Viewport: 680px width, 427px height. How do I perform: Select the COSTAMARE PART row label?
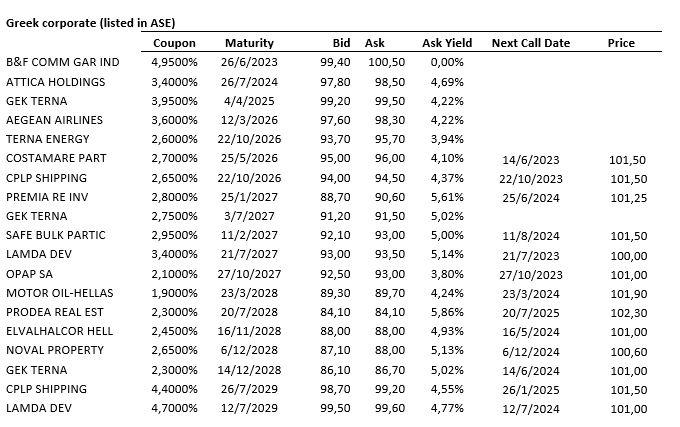(56, 158)
